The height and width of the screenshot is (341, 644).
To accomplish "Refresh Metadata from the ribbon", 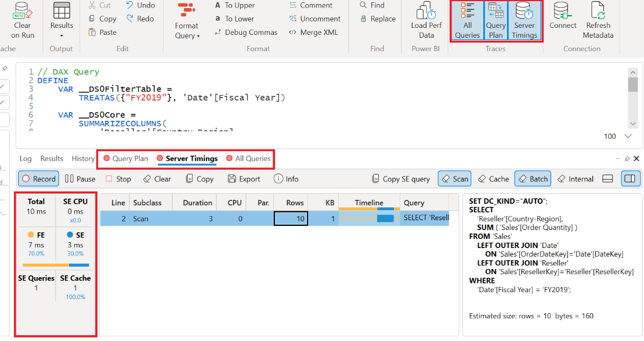I will 598,17.
